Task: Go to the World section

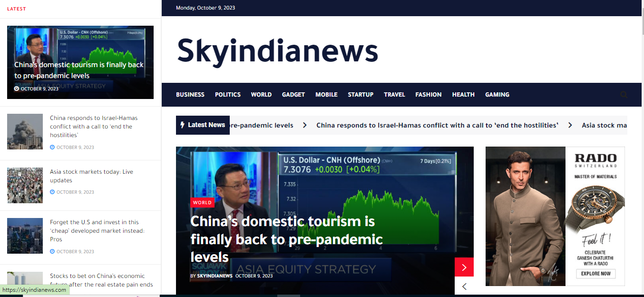Action: (x=261, y=95)
